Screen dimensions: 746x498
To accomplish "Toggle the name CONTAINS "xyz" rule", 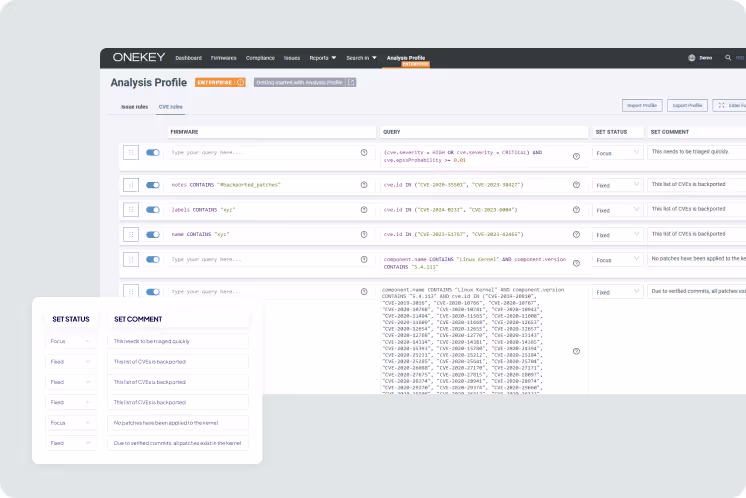I will click(x=153, y=234).
